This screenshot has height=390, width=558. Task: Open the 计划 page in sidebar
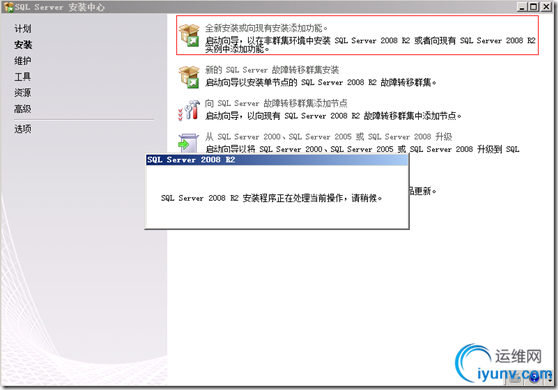23,28
